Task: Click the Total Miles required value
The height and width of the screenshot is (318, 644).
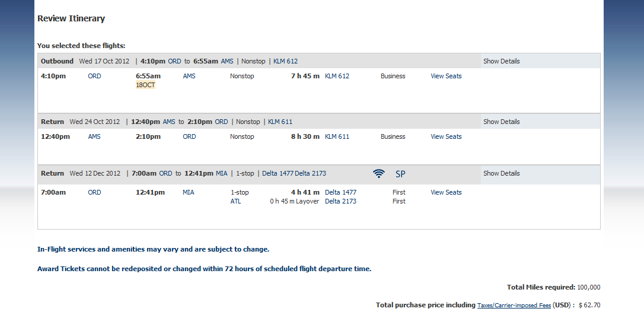Action: [588, 287]
